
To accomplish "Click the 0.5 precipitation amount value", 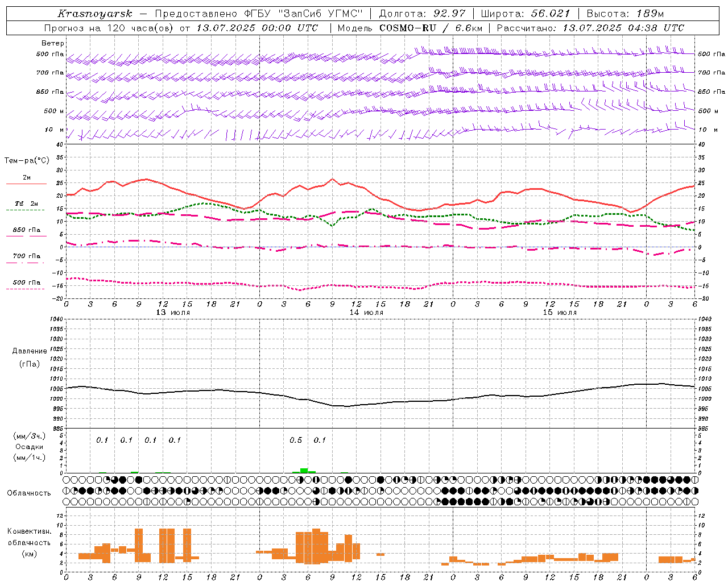I will pyautogui.click(x=296, y=440).
